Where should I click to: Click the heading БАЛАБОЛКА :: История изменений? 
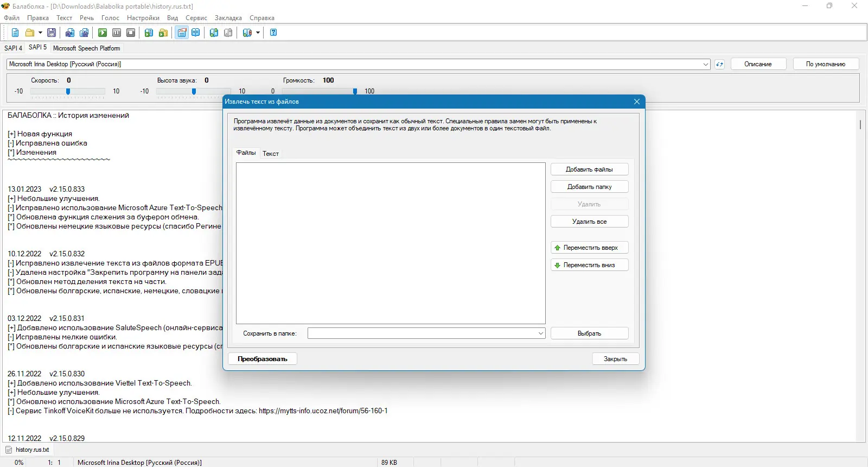coord(68,115)
